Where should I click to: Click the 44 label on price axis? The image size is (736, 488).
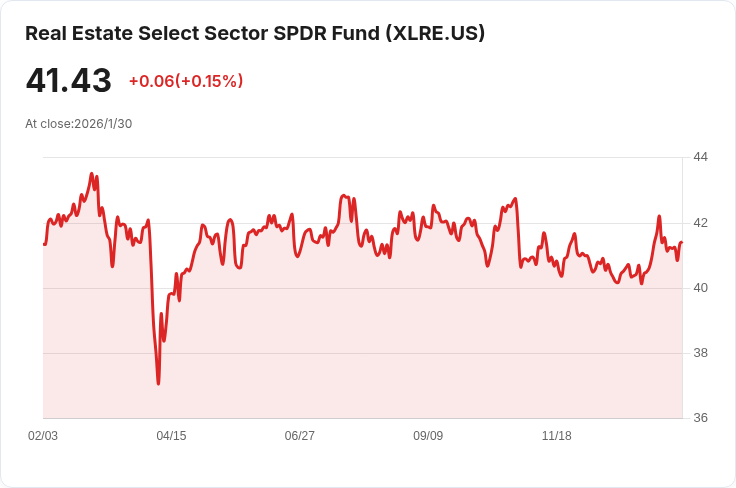click(700, 157)
